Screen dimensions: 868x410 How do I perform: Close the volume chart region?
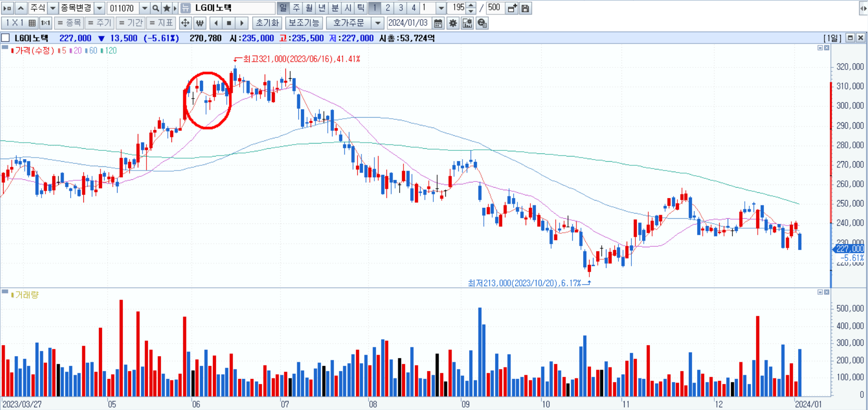pyautogui.click(x=827, y=292)
